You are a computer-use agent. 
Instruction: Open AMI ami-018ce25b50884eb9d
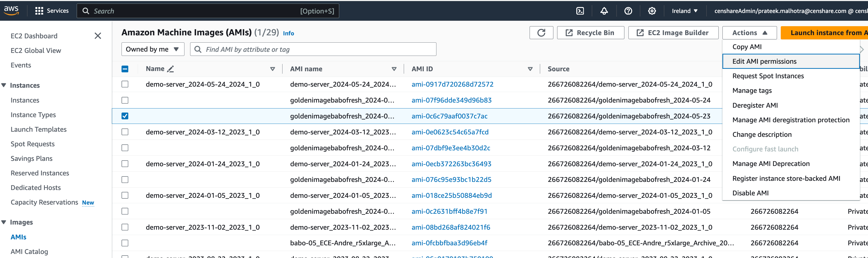(x=452, y=195)
